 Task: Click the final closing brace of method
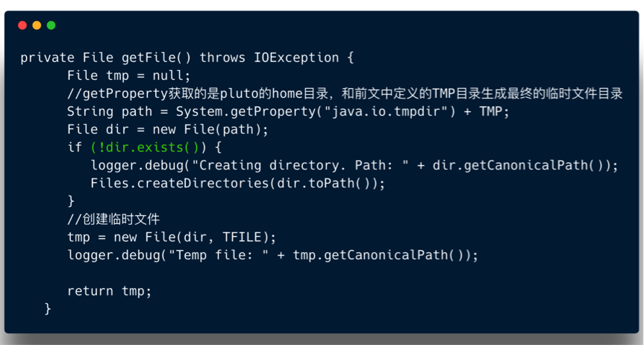(48, 308)
